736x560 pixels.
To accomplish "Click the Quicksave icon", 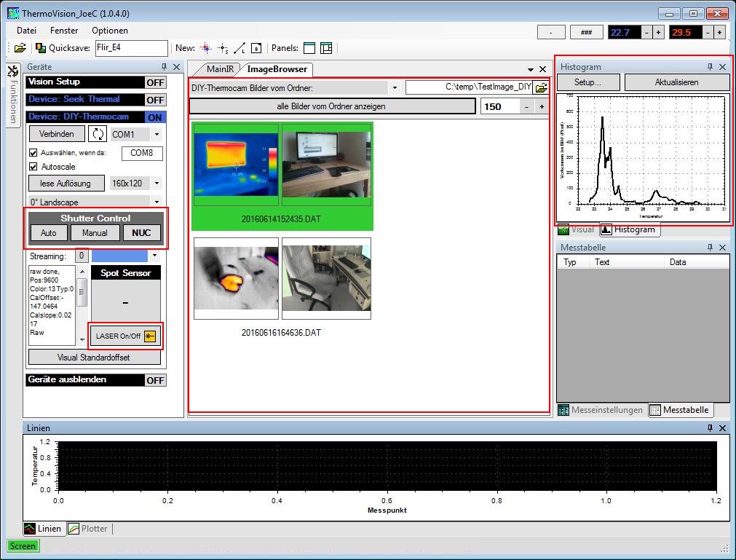I will tap(41, 48).
